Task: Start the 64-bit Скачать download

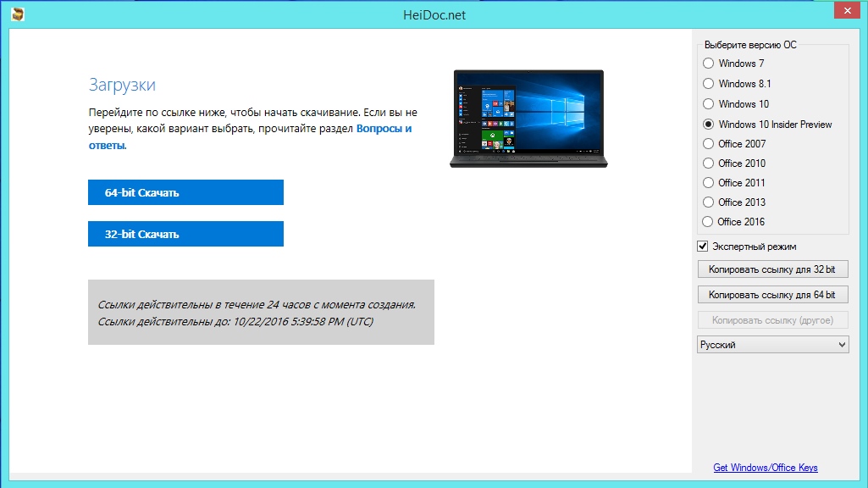Action: 185,192
